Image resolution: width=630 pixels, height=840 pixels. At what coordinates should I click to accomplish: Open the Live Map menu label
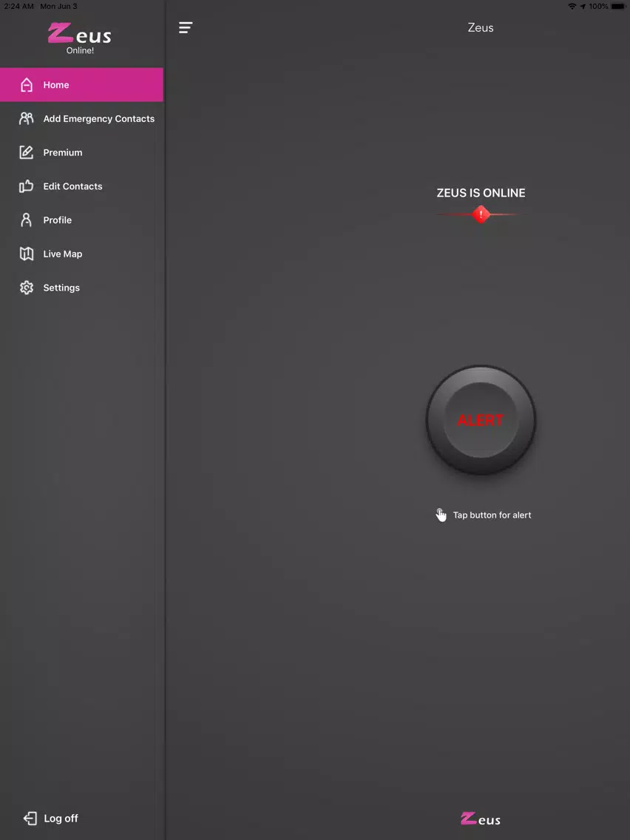tap(63, 254)
